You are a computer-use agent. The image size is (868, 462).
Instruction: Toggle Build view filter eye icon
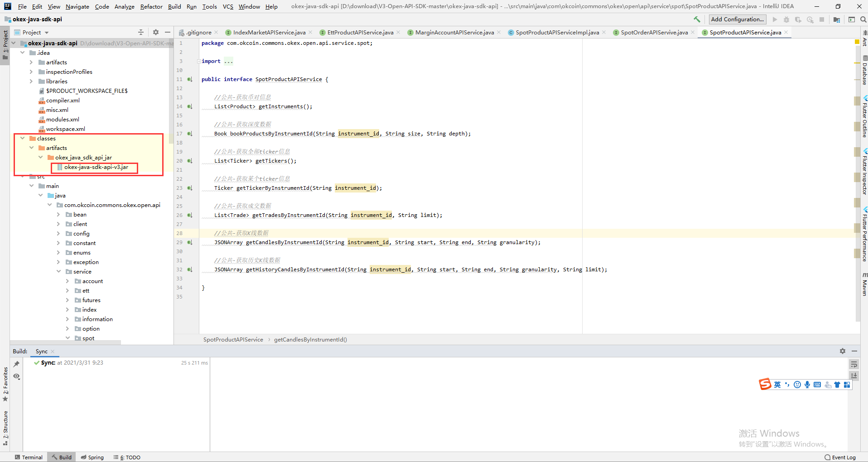pyautogui.click(x=17, y=376)
